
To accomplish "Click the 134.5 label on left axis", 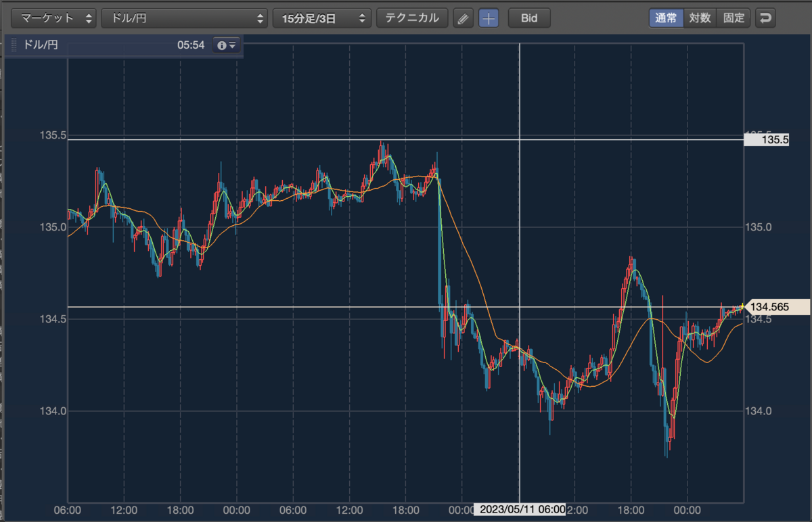I will 53,318.
